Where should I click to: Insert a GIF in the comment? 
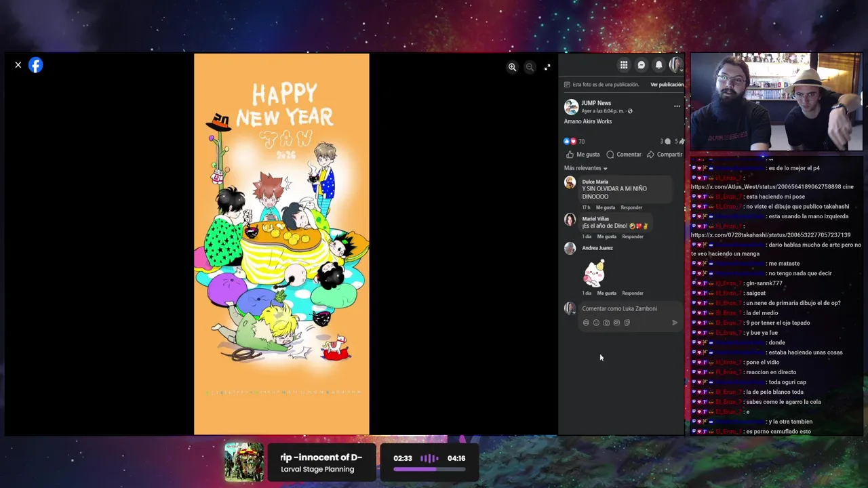pos(616,323)
